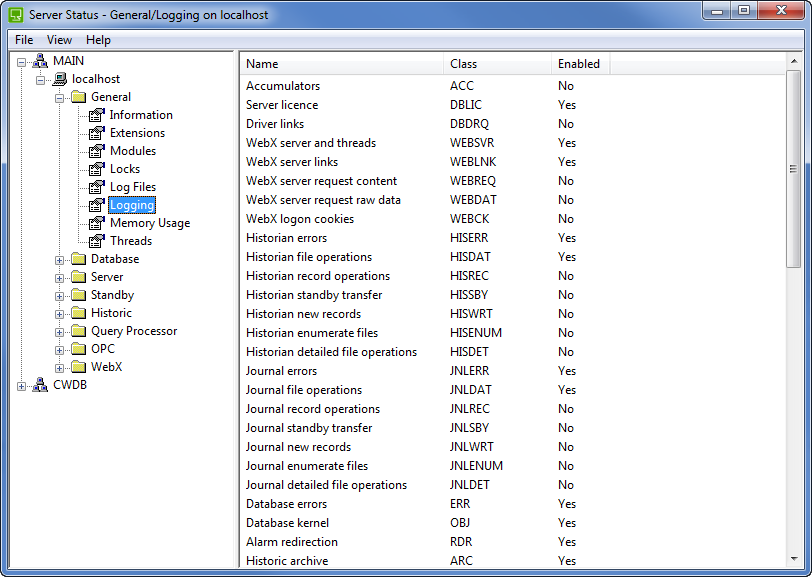Click the Threads page icon
The height and width of the screenshot is (577, 812).
pos(97,241)
